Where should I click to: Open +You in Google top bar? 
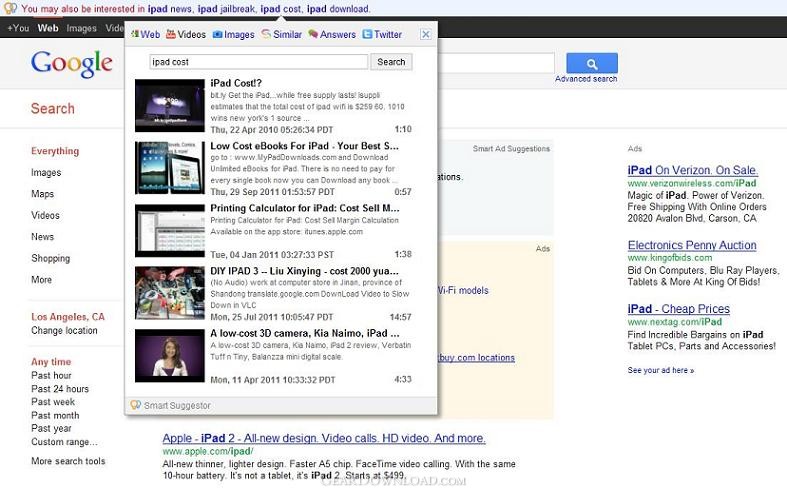click(18, 28)
